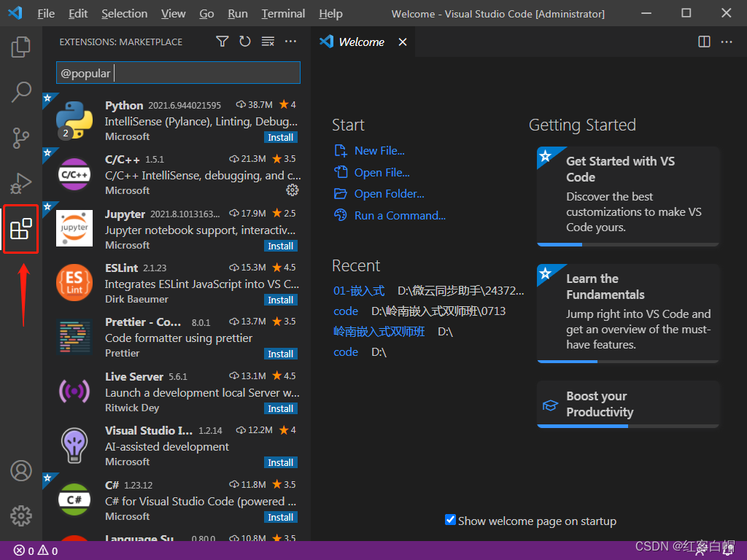Open the View menu

pyautogui.click(x=174, y=14)
